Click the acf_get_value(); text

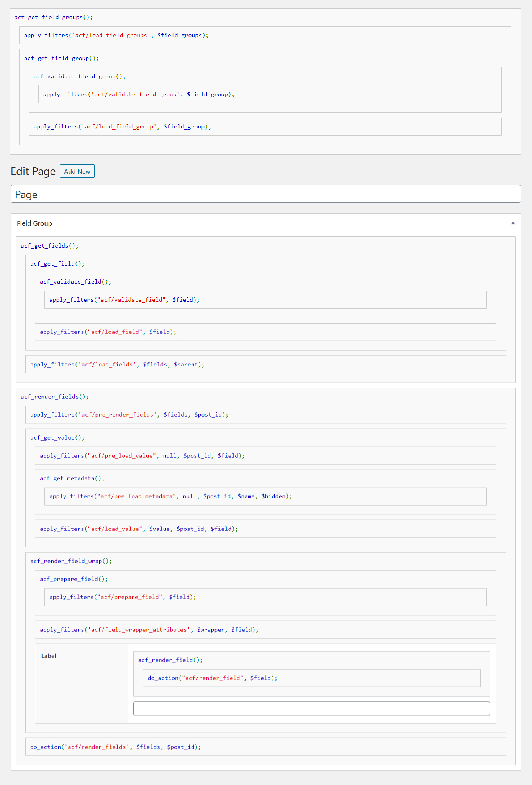(x=57, y=438)
